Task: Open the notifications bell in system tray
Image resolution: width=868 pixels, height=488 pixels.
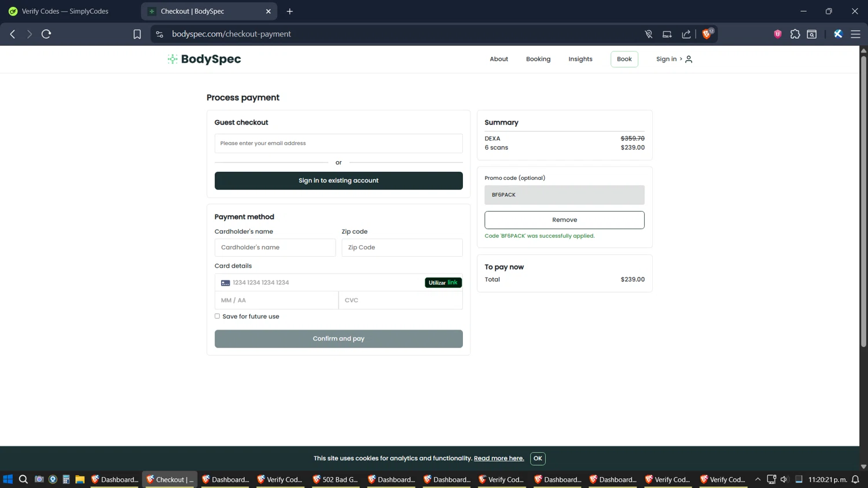Action: 855,479
